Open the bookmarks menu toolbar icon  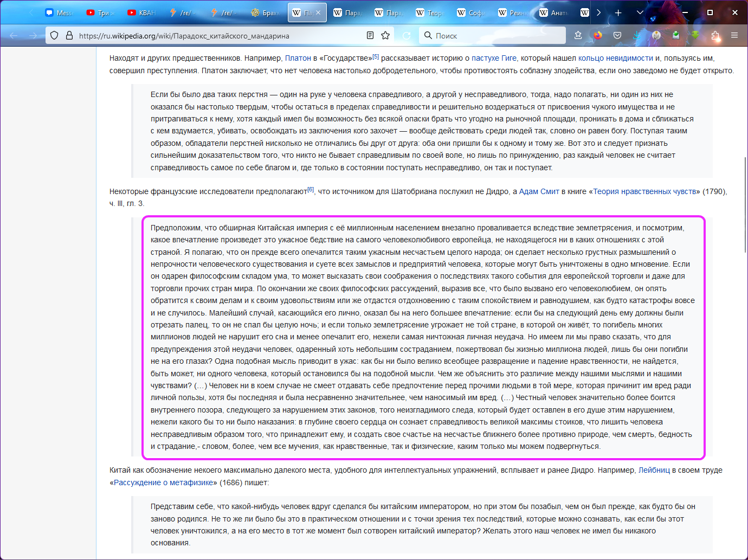click(578, 35)
